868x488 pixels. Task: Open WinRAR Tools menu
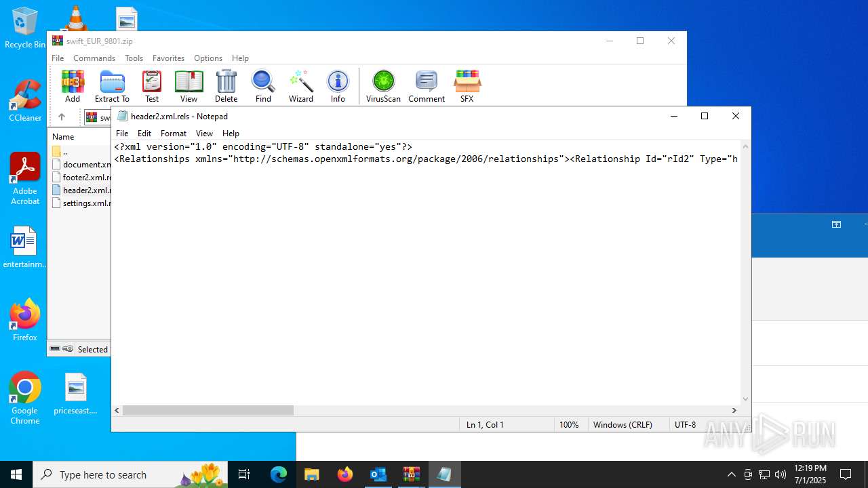click(134, 58)
